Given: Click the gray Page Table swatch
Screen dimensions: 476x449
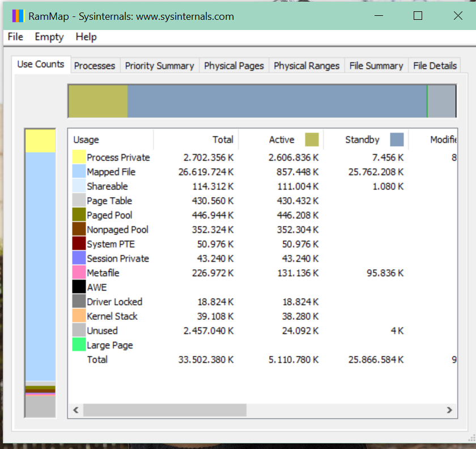Looking at the screenshot, I should [79, 200].
